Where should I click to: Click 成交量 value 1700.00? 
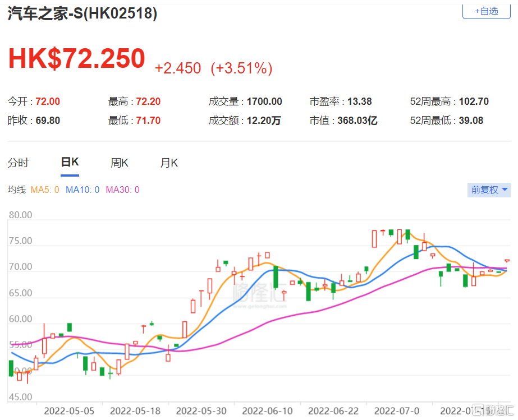(x=265, y=101)
